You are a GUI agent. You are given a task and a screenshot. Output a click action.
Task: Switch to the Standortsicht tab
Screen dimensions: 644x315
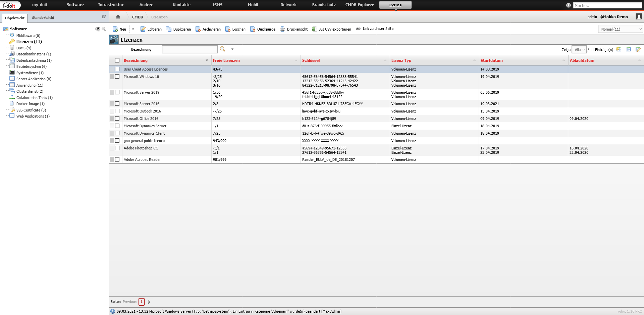tap(43, 17)
